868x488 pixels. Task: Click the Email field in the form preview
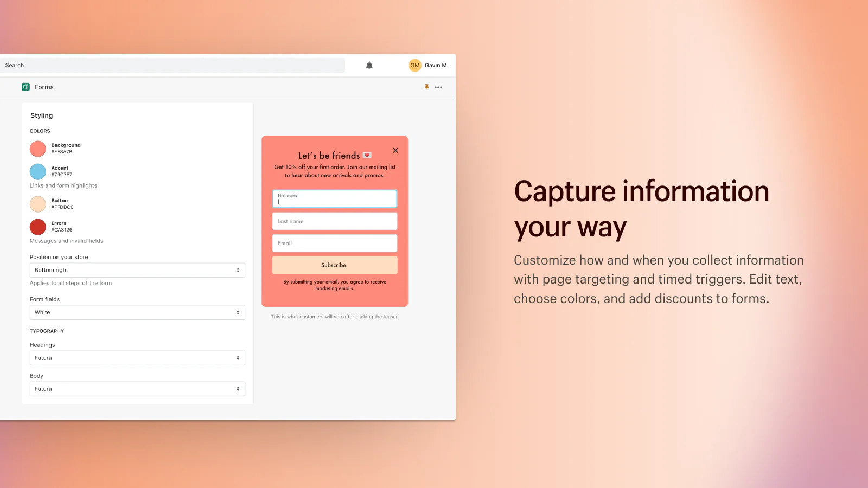click(334, 242)
